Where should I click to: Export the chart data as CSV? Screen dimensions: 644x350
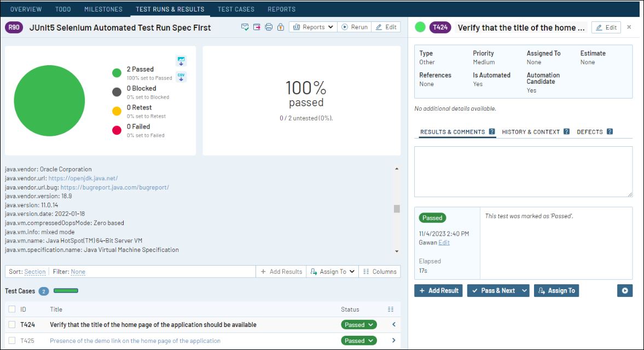click(181, 77)
